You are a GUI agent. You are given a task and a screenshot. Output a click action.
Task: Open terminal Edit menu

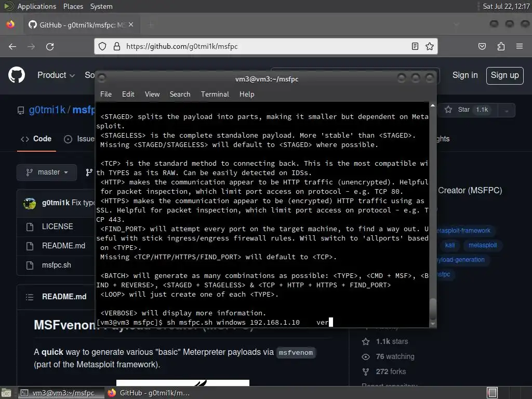click(128, 95)
